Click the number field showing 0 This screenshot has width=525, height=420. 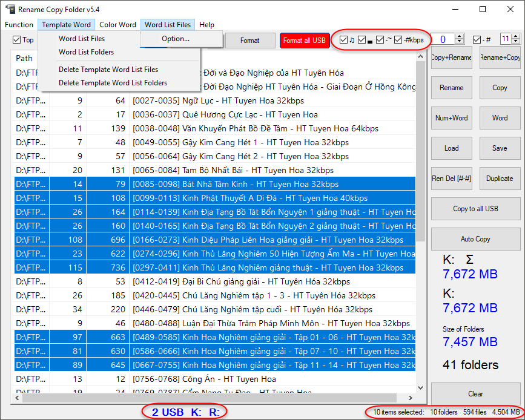[443, 39]
